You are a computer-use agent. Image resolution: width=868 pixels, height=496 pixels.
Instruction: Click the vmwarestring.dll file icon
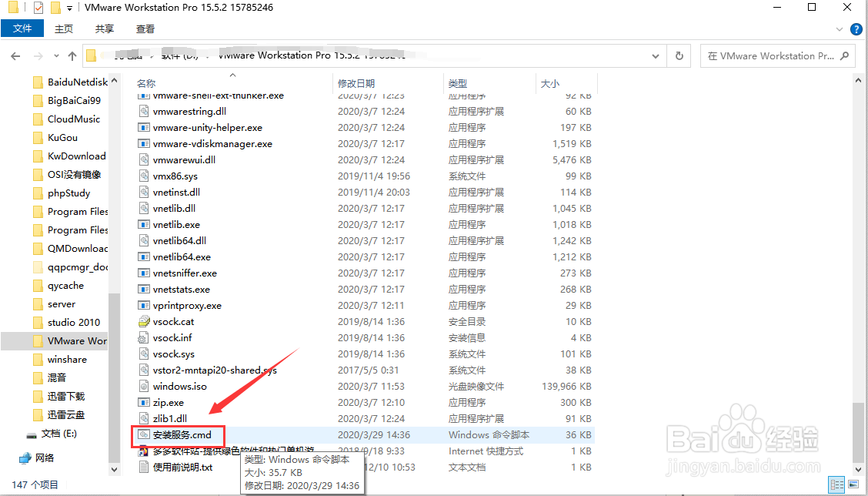(144, 112)
